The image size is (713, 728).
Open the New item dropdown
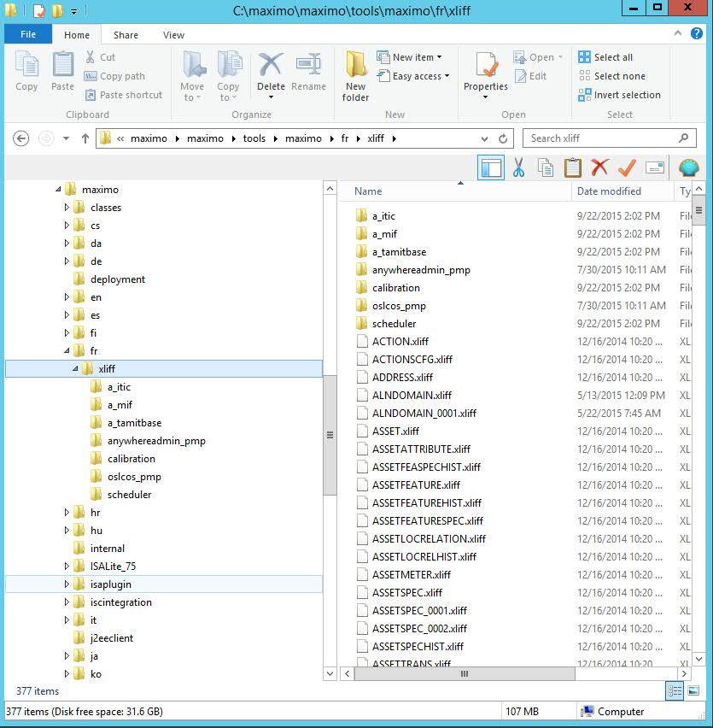coord(409,57)
